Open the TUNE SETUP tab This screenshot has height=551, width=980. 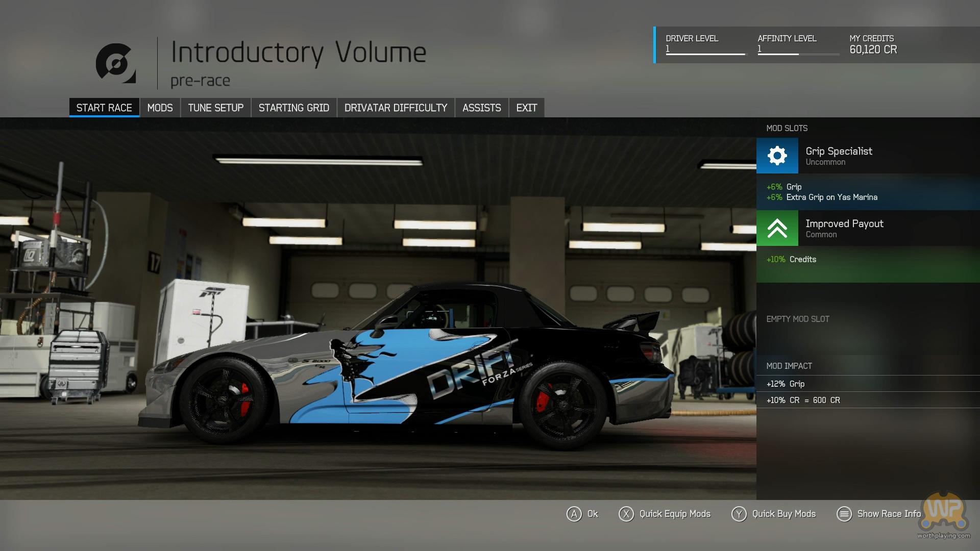(215, 108)
